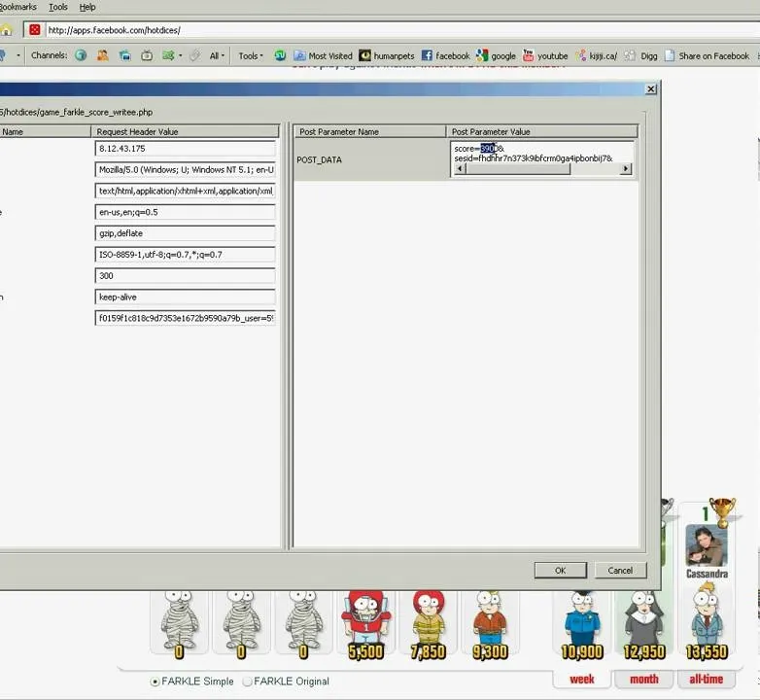Viewport: 760px width, 700px height.
Task: Open the Most Visited bookmark
Action: [324, 55]
